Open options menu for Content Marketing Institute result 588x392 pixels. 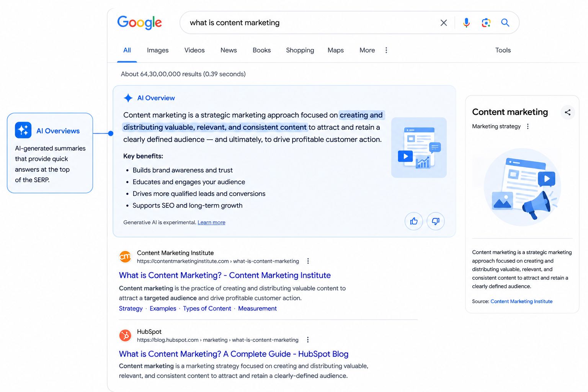(x=308, y=261)
